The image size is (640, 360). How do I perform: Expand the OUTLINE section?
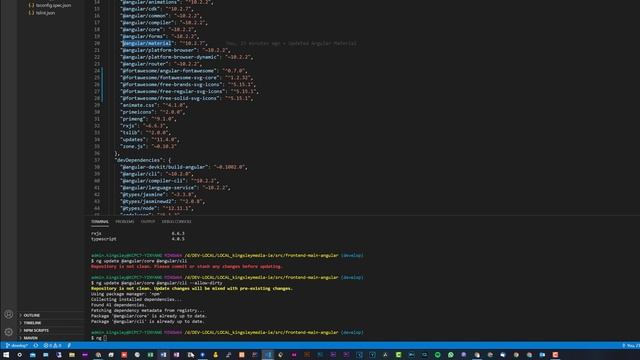(x=31, y=316)
